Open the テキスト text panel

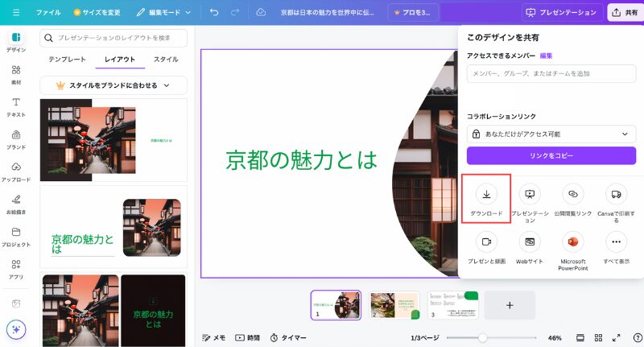pos(16,107)
